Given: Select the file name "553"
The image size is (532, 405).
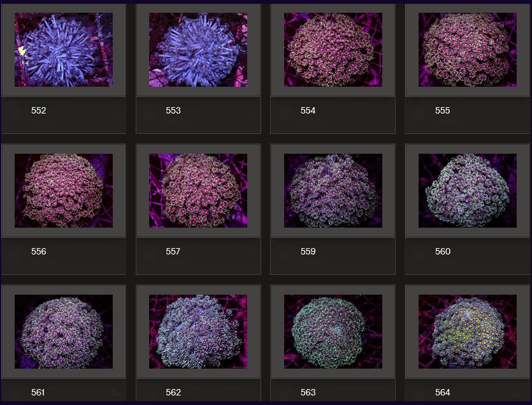Looking at the screenshot, I should tap(173, 110).
